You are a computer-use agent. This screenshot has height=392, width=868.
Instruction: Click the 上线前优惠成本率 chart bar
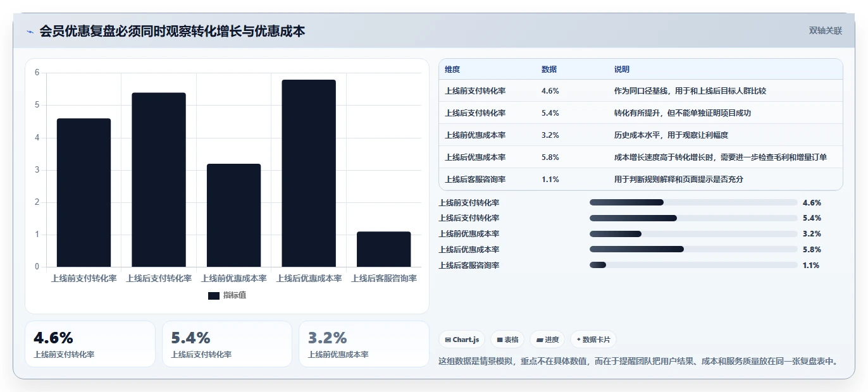point(233,215)
